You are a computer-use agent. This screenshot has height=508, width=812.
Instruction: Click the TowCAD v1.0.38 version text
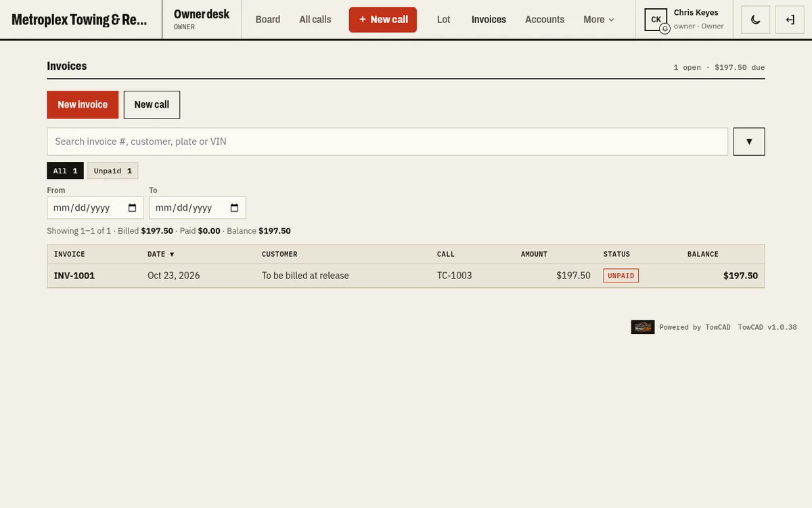767,327
